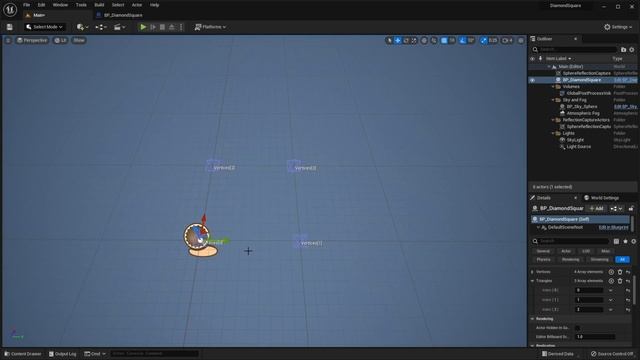Open the File menu

[x=27, y=5]
